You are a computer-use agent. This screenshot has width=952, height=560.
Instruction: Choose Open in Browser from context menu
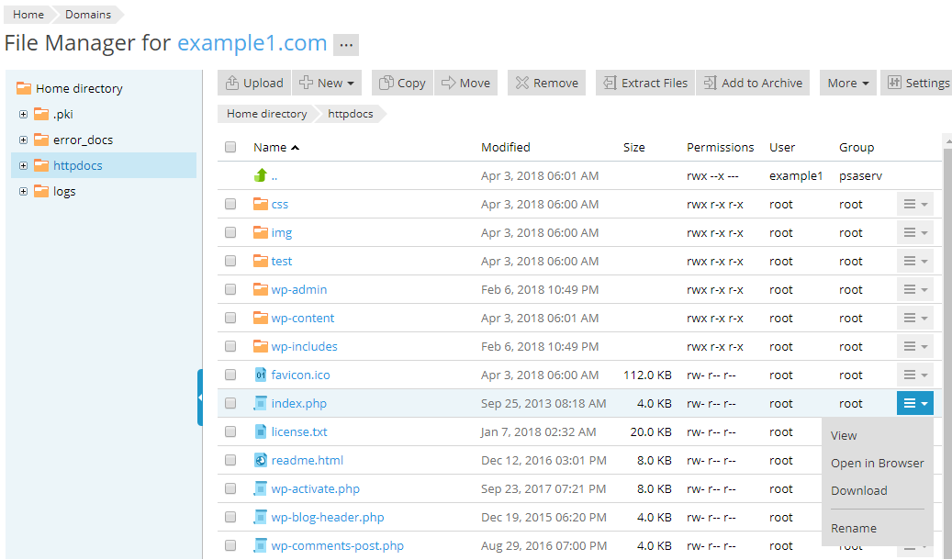[877, 464]
